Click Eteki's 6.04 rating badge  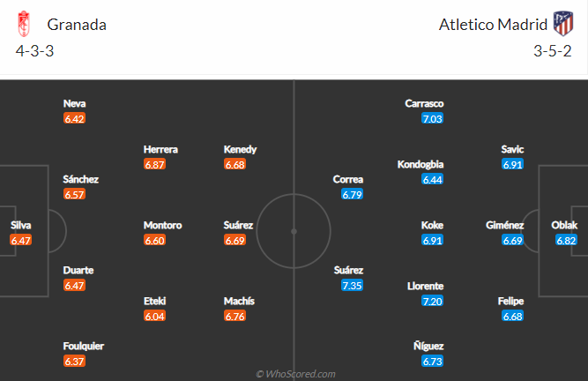pos(154,316)
